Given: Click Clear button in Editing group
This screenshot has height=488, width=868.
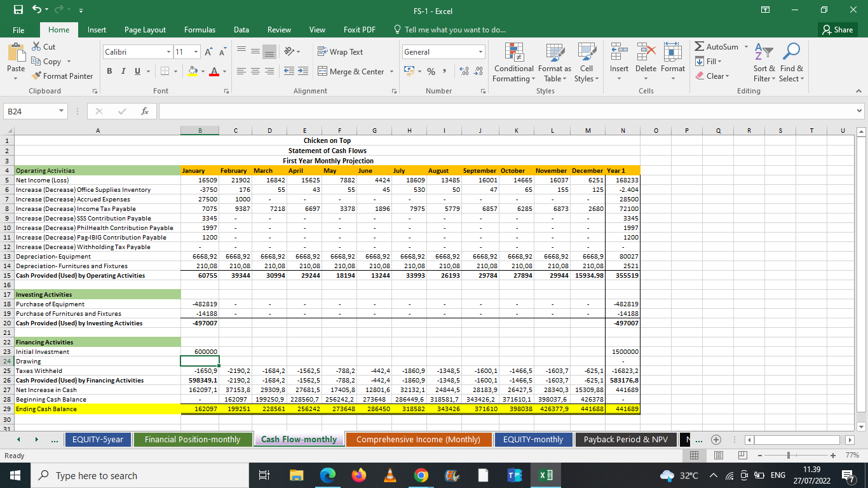Looking at the screenshot, I should point(713,76).
